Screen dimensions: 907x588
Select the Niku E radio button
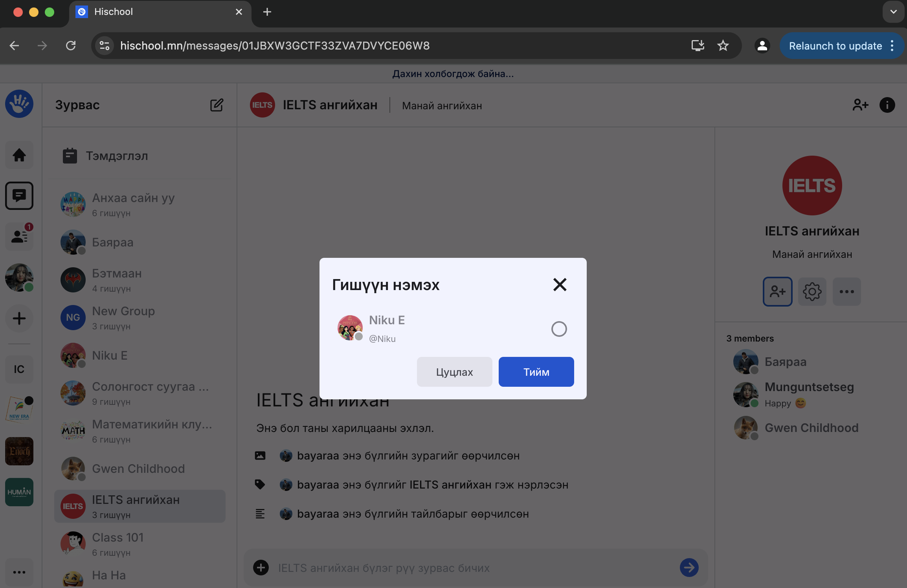pos(559,329)
